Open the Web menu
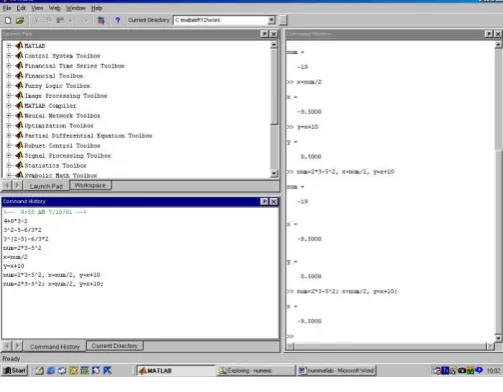The image size is (503, 392). 55,8
